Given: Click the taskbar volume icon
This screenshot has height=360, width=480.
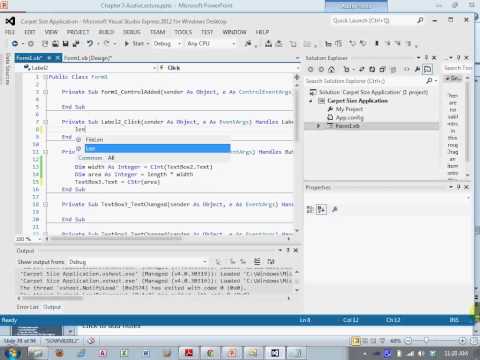Looking at the screenshot, I should tap(421, 353).
